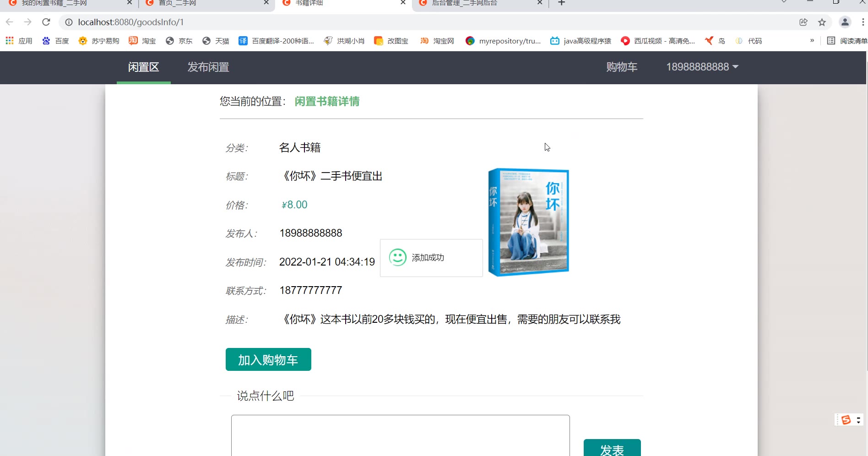This screenshot has height=456, width=868.
Task: Reload the page with the refresh icon
Action: pos(46,22)
